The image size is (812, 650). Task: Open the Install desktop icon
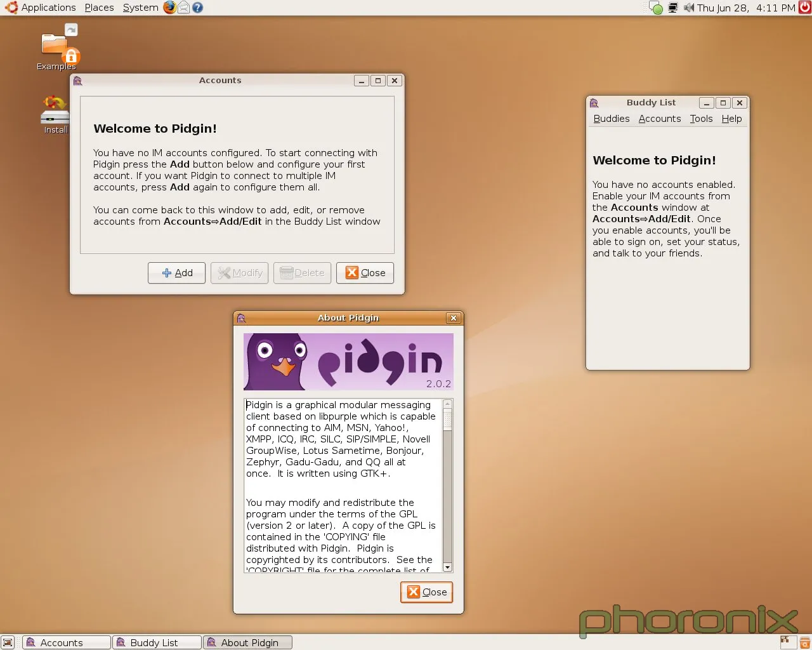(x=55, y=114)
